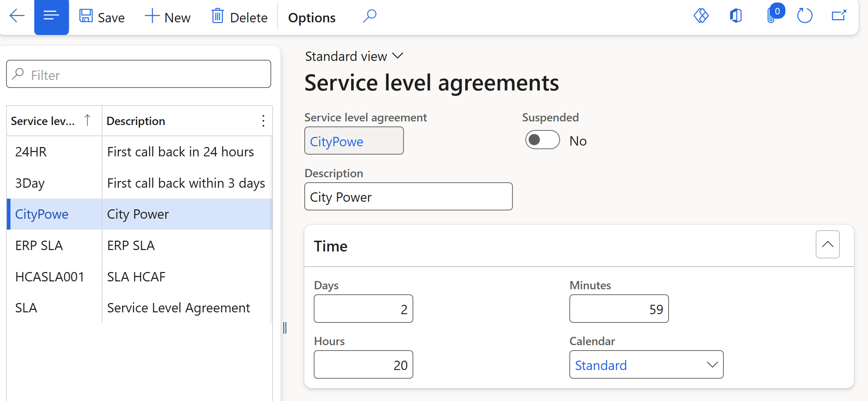Open form in new window icon
Screen dimensions: 868x401
point(839,16)
